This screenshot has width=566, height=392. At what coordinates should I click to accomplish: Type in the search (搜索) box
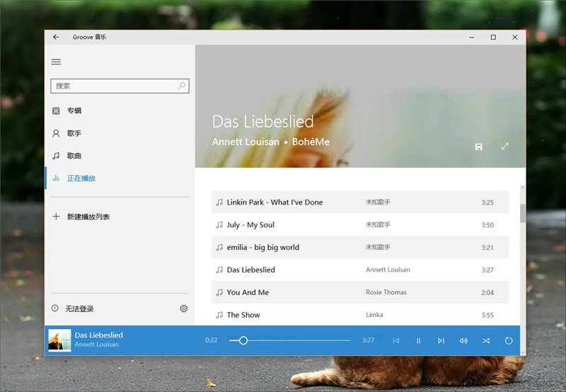pos(113,86)
